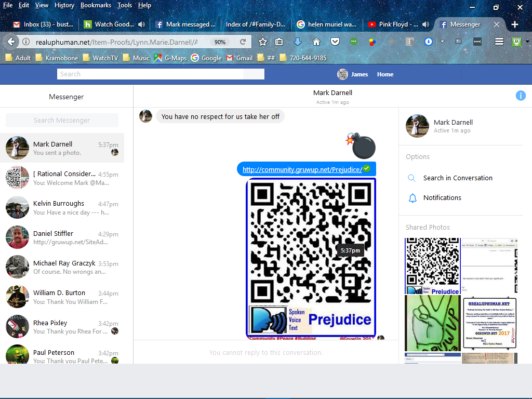532x399 pixels.
Task: Switch to the Inbox (33) tab
Action: pos(43,24)
